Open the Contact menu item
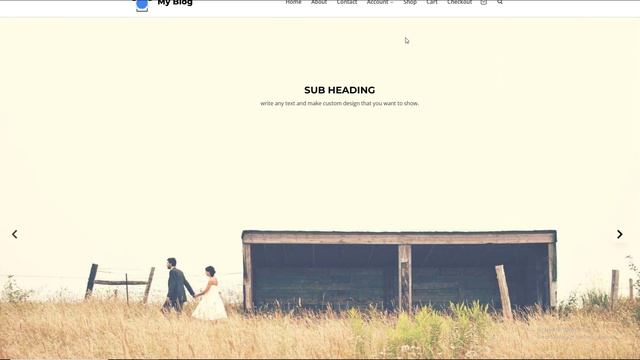640x360 pixels. tap(347, 2)
